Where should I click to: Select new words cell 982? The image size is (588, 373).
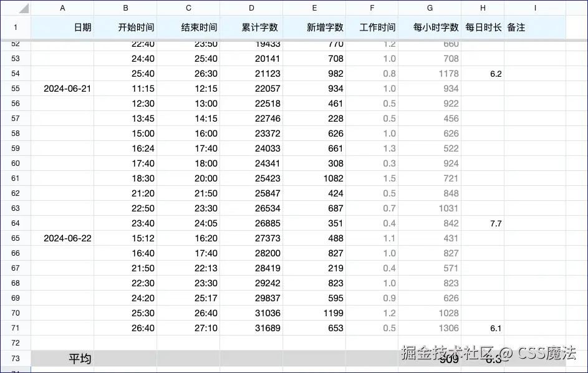coord(314,74)
